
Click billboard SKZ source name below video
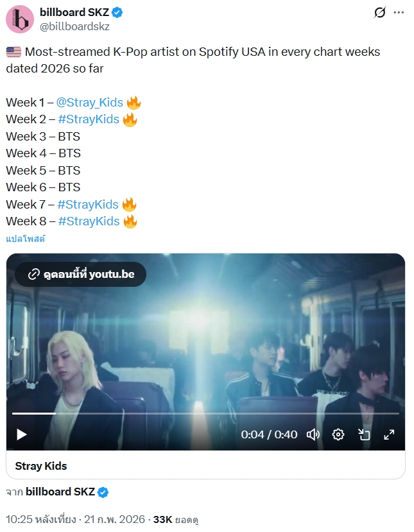pyautogui.click(x=60, y=492)
